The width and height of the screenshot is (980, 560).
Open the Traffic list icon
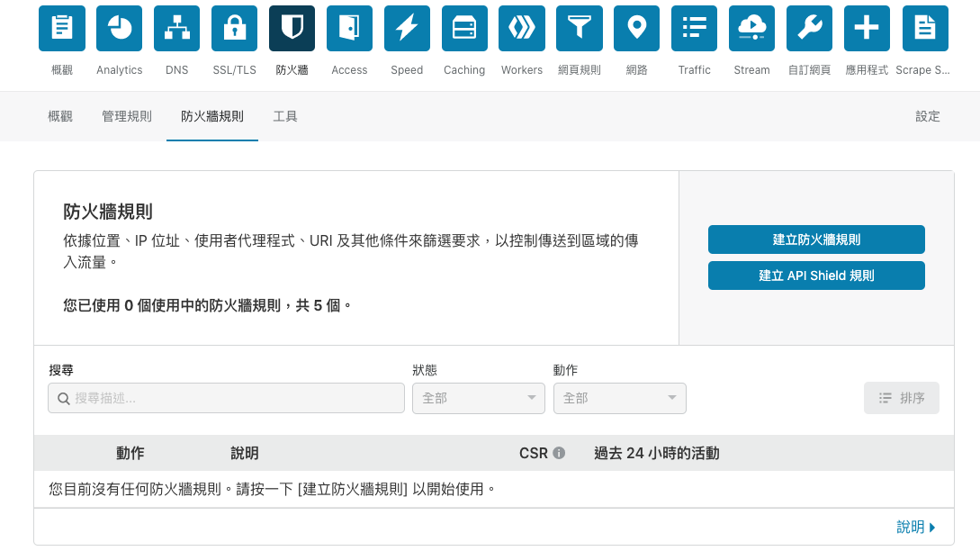pyautogui.click(x=694, y=29)
